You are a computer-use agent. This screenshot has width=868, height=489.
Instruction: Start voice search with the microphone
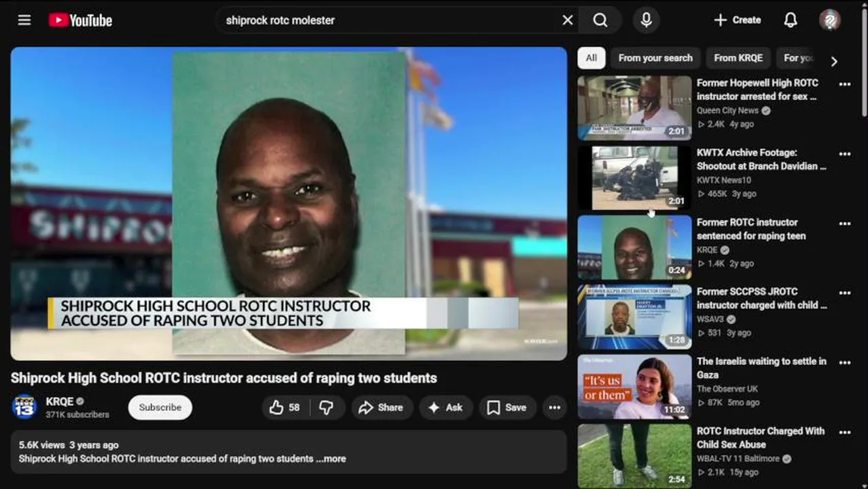[x=647, y=20]
